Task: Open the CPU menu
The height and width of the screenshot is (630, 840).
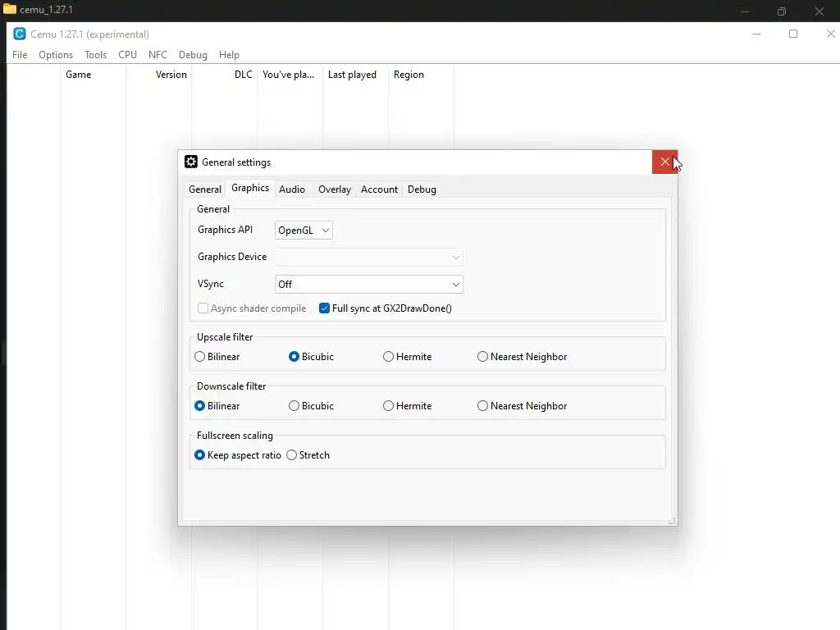Action: click(127, 55)
